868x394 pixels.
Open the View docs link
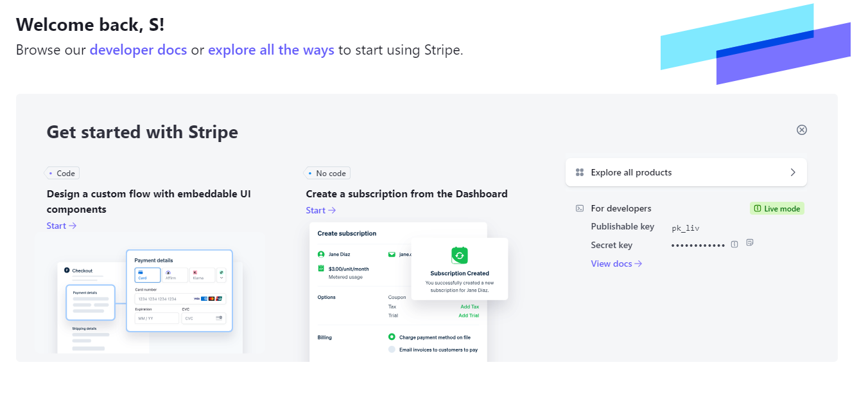pyautogui.click(x=617, y=264)
